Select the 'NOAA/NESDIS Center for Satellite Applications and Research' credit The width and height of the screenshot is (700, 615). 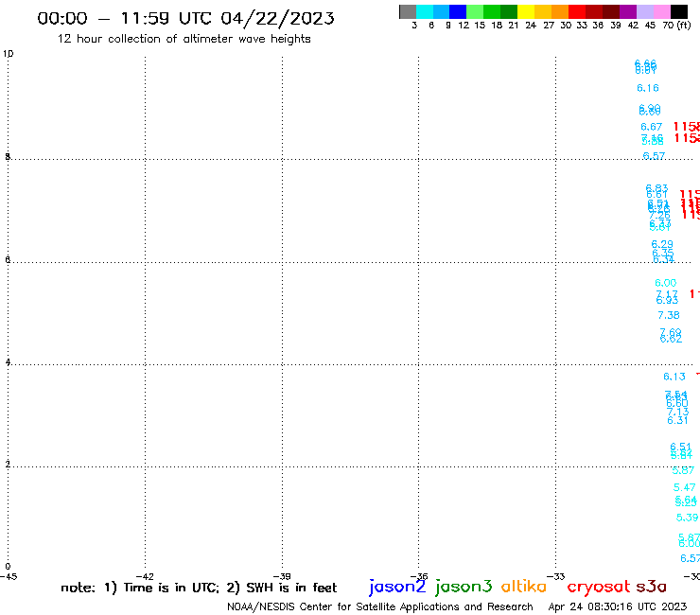pos(380,606)
